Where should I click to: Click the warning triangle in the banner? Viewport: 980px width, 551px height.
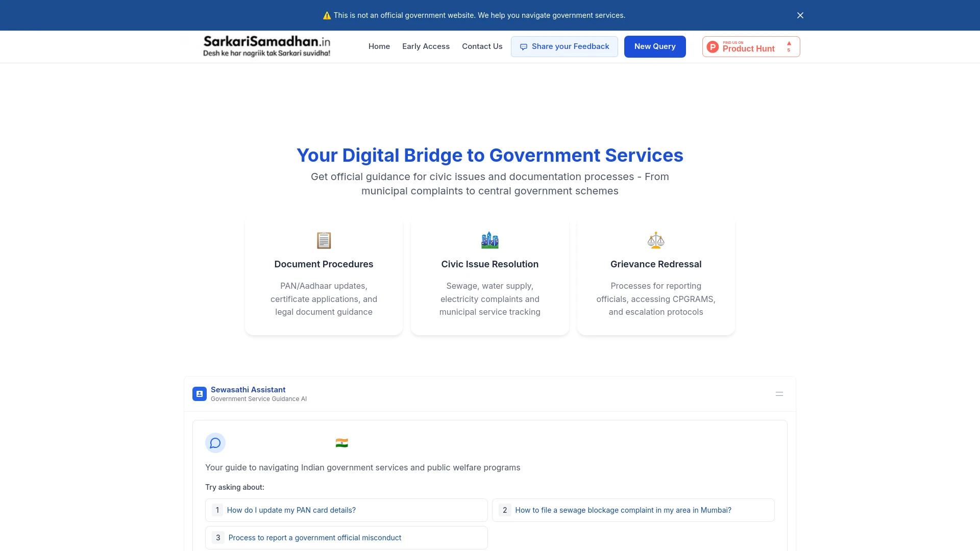[x=327, y=15]
